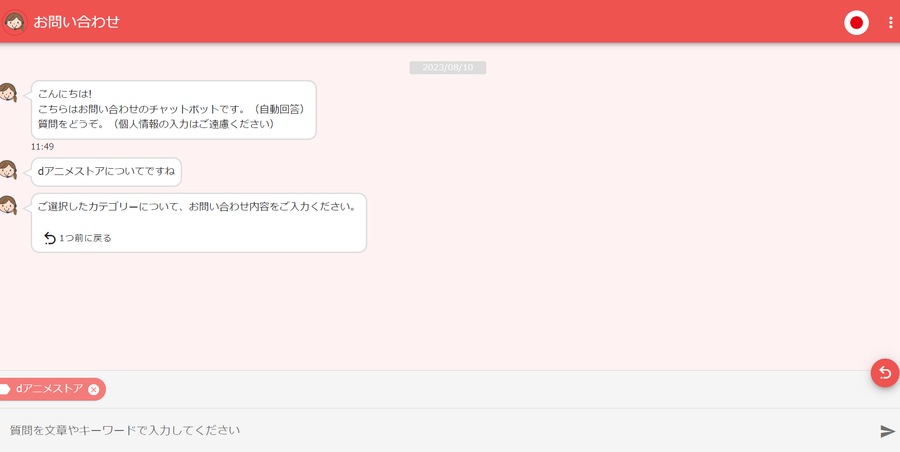The image size is (900, 452).
Task: Click avatar beside dアニメストアについてですね message
Action: point(8,170)
